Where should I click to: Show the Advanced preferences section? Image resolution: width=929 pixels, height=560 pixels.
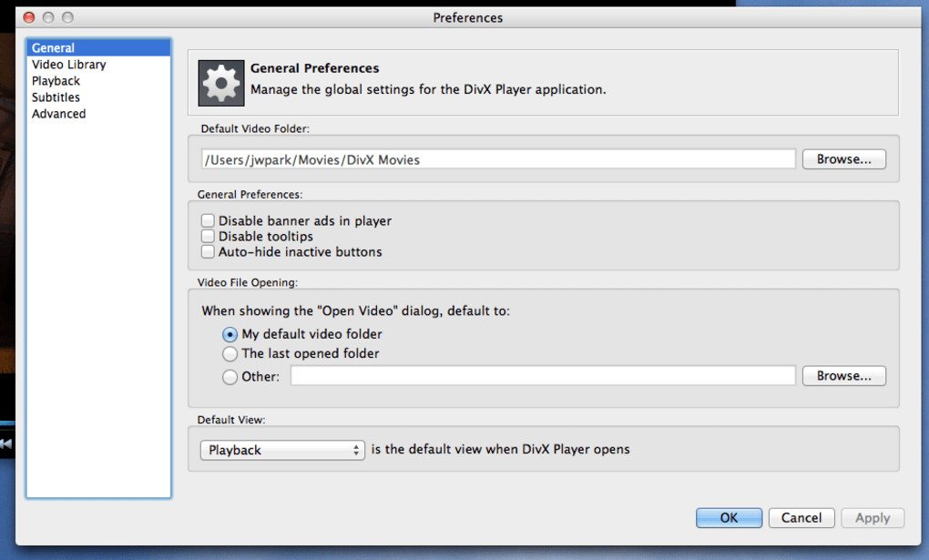(x=59, y=114)
